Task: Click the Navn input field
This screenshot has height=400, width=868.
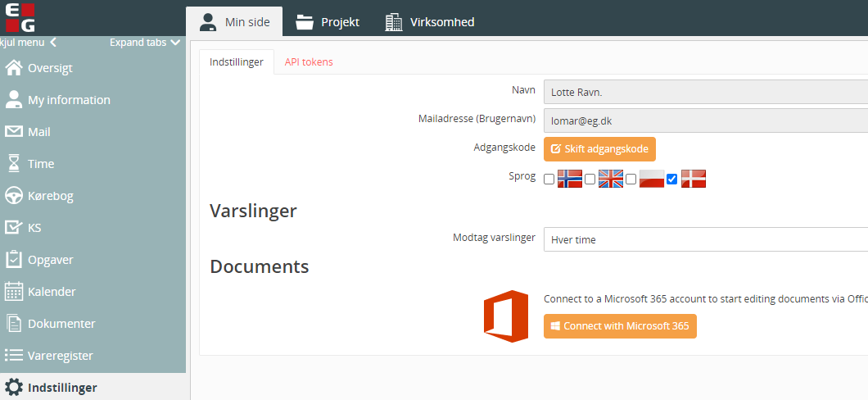Action: (x=704, y=92)
